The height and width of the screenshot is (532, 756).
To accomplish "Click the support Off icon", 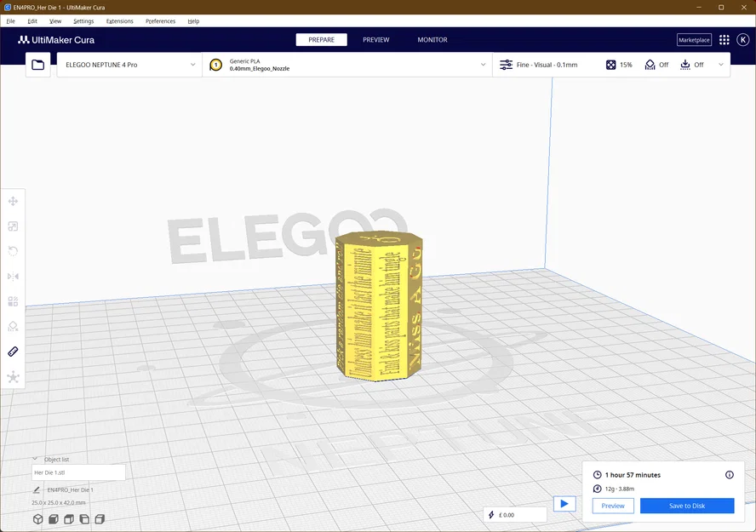I will click(650, 65).
